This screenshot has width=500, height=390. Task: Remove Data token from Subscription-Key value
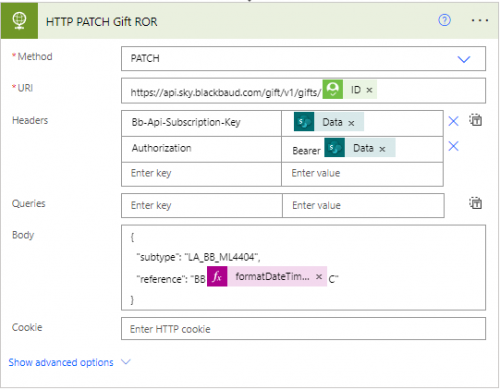(351, 123)
